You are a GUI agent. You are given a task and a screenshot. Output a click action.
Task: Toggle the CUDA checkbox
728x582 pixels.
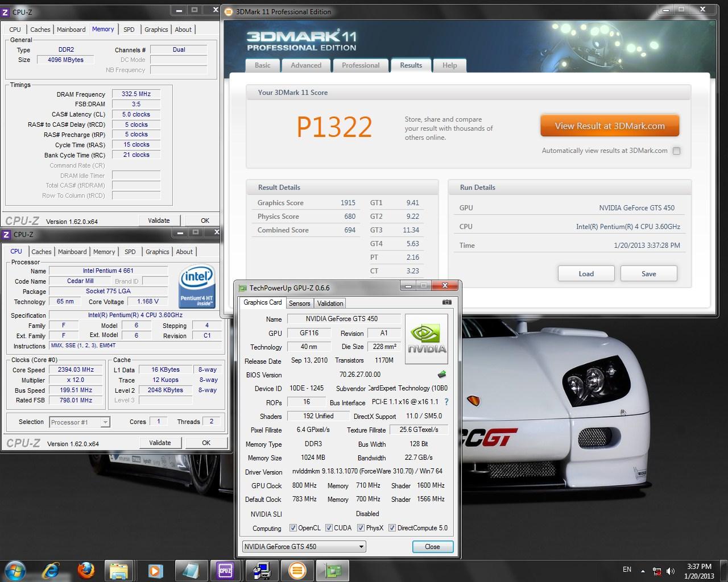(329, 527)
